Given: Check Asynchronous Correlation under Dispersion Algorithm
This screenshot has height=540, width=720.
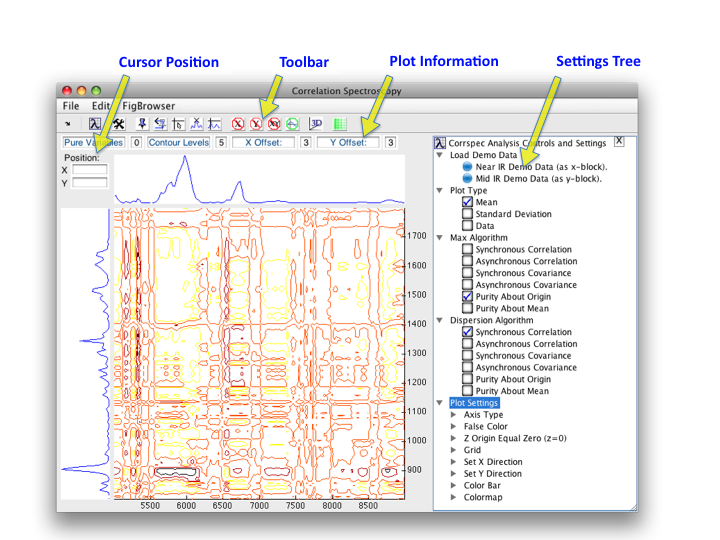Looking at the screenshot, I should pos(468,344).
